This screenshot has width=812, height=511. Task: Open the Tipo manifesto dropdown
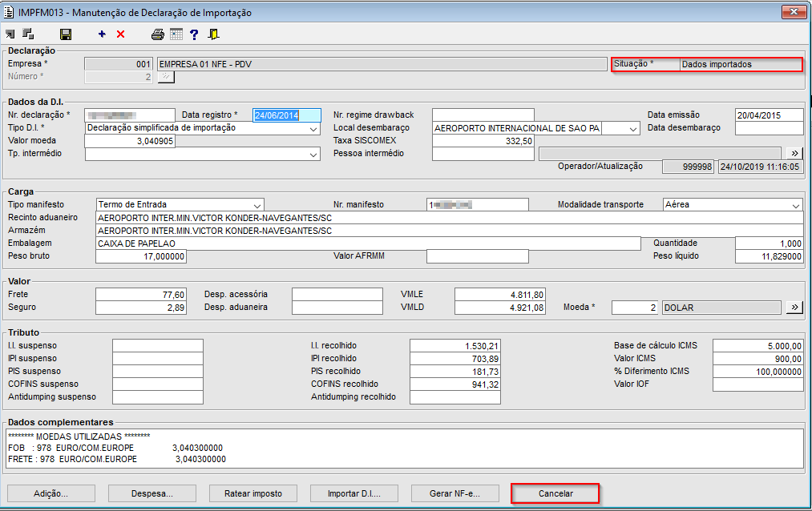257,205
